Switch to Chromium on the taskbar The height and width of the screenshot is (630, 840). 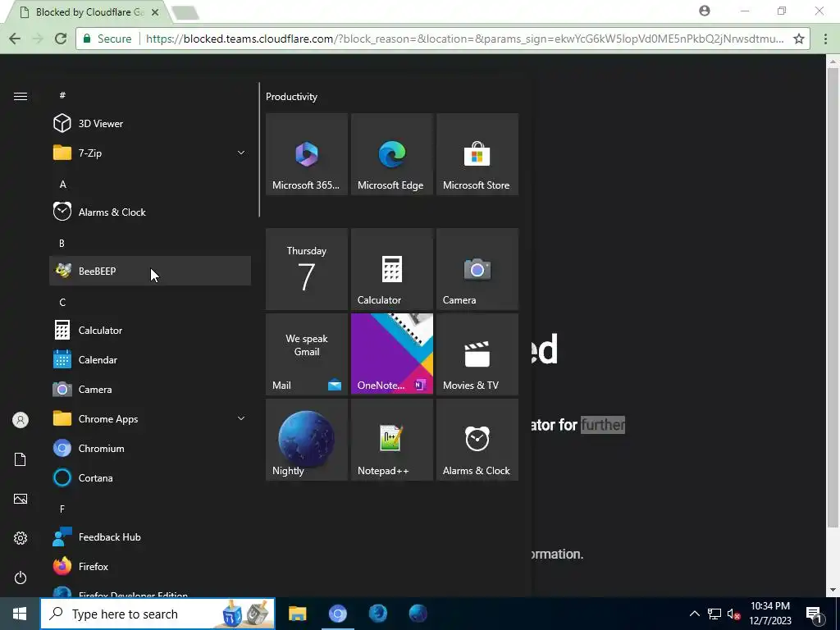[x=337, y=614]
